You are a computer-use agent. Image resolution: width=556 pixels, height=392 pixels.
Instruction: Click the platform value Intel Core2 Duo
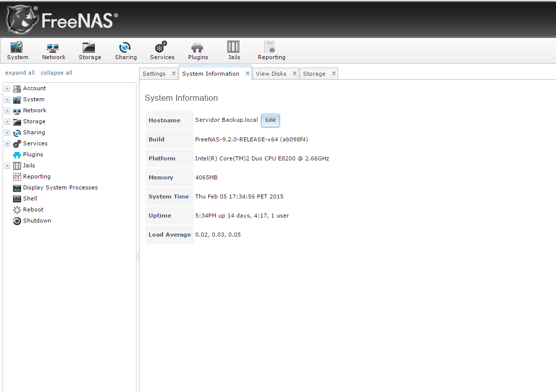click(x=262, y=158)
